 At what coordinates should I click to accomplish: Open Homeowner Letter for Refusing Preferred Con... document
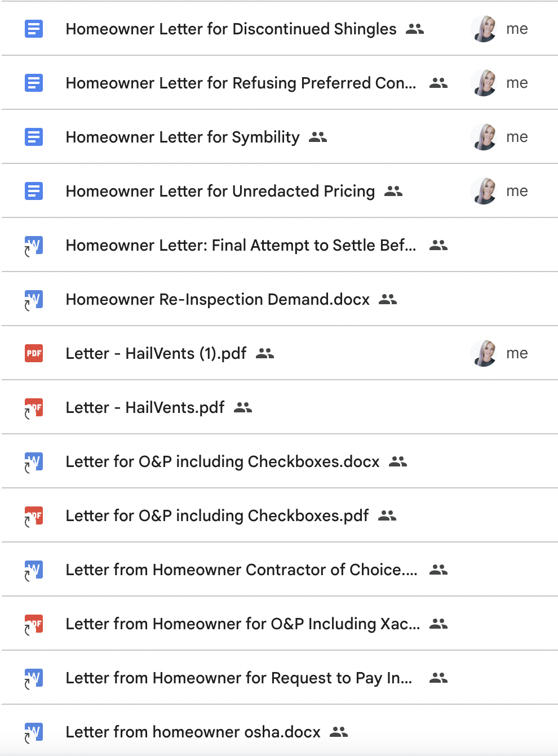pos(241,83)
